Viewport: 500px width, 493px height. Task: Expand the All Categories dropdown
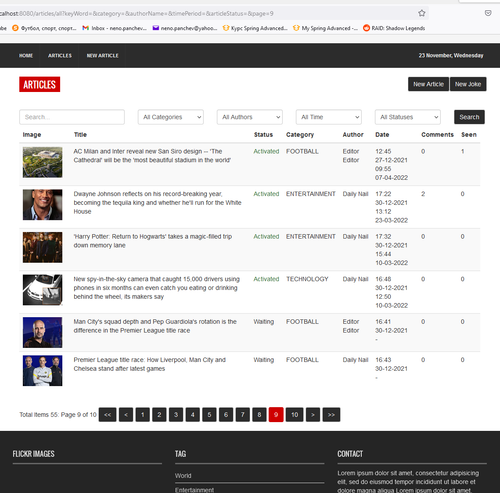click(x=171, y=117)
